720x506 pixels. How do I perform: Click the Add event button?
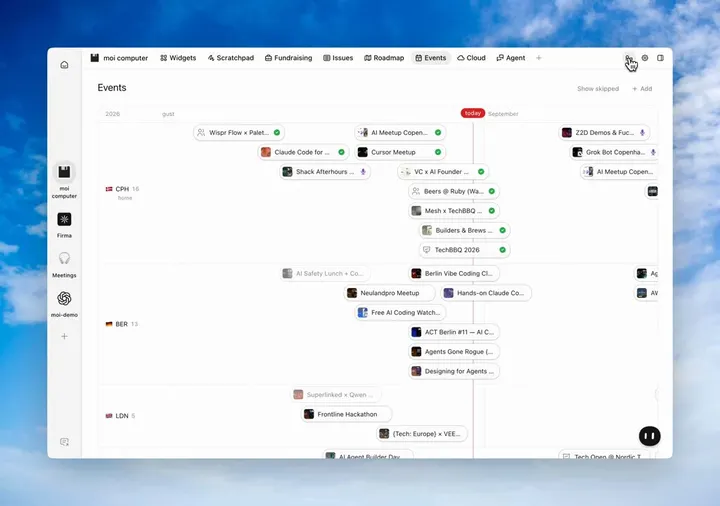(642, 89)
